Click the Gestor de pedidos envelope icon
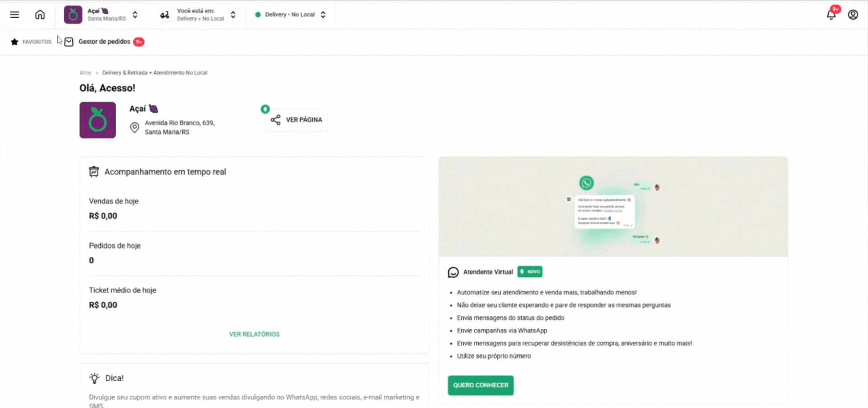This screenshot has height=408, width=868. [x=69, y=42]
